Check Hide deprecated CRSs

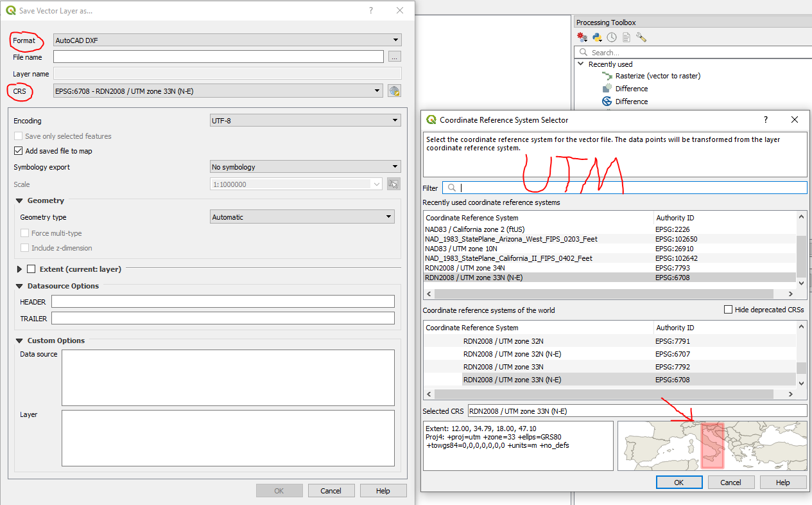728,310
